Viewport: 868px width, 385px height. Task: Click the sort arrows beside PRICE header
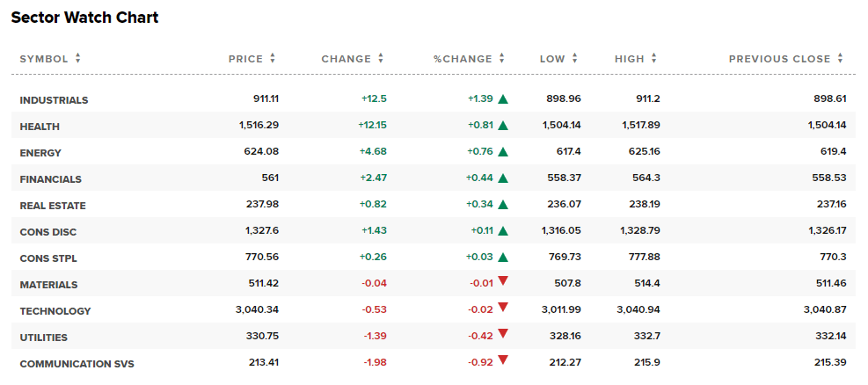coord(273,59)
